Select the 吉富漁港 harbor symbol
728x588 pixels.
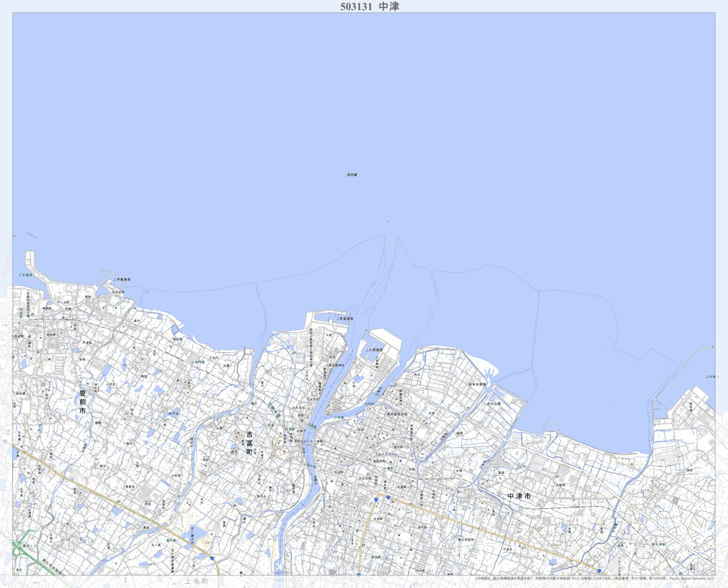[337, 319]
